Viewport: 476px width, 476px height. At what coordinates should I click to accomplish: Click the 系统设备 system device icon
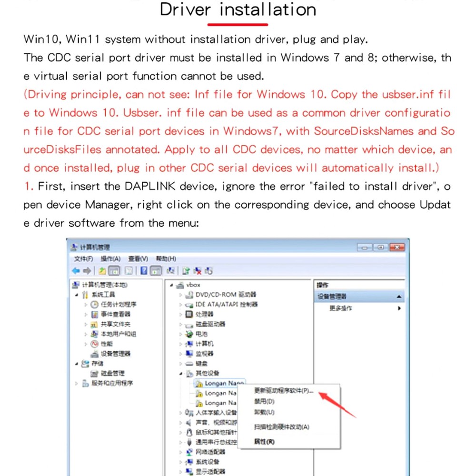(189, 462)
